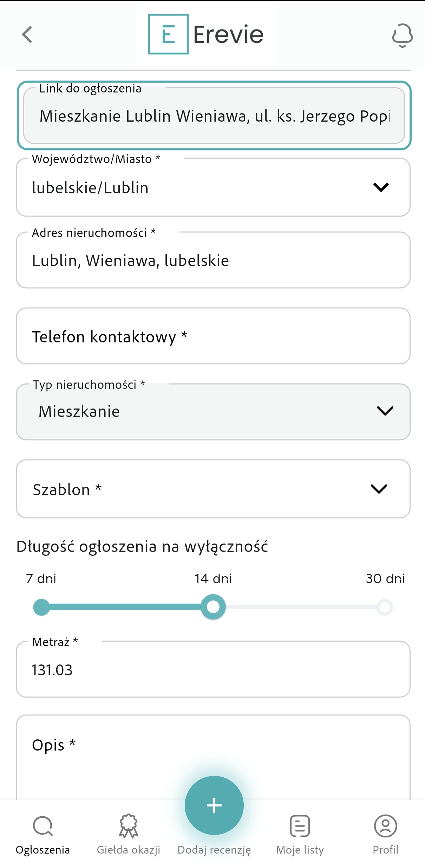This screenshot has width=425, height=868.
Task: Tap the back arrow icon
Action: coord(27,34)
